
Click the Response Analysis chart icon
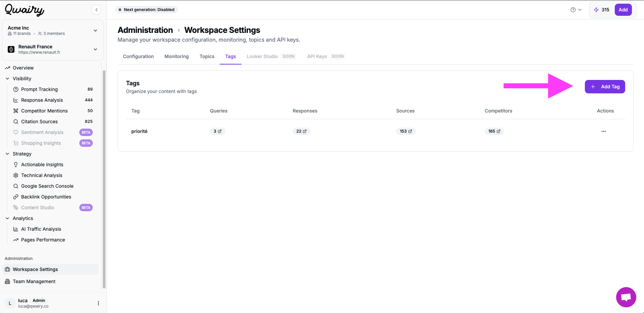click(x=16, y=100)
